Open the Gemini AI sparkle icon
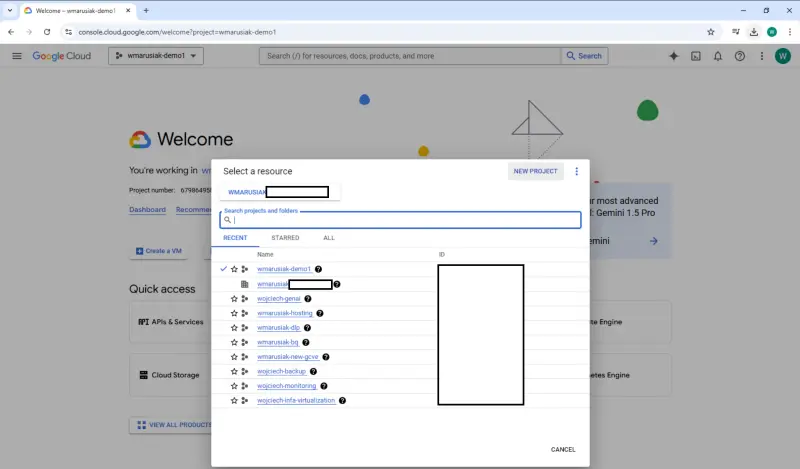Image resolution: width=800 pixels, height=469 pixels. 674,56
